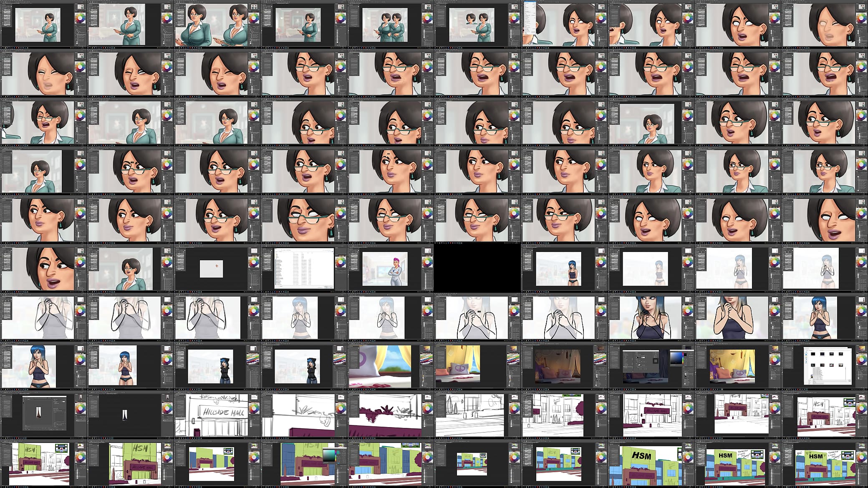Select the fully colored blue-haired girl close-up

pos(651,316)
